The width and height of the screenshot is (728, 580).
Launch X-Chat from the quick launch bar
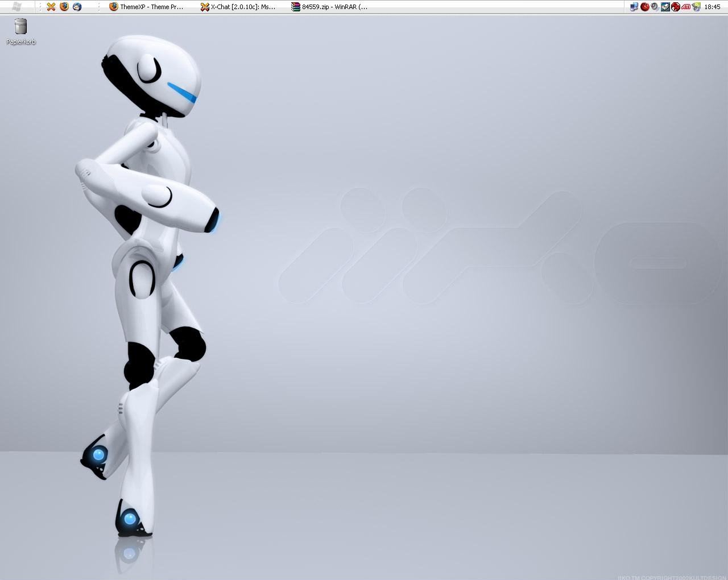[x=51, y=7]
